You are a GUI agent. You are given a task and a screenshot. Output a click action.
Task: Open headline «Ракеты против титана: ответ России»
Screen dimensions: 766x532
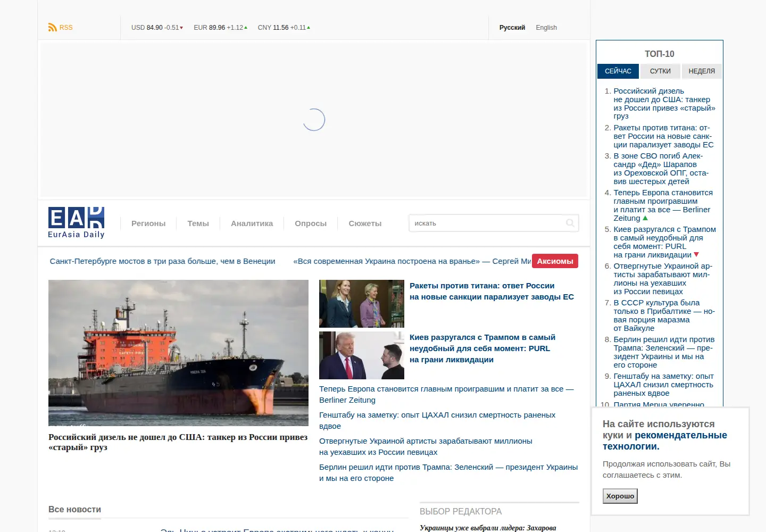[x=492, y=292]
